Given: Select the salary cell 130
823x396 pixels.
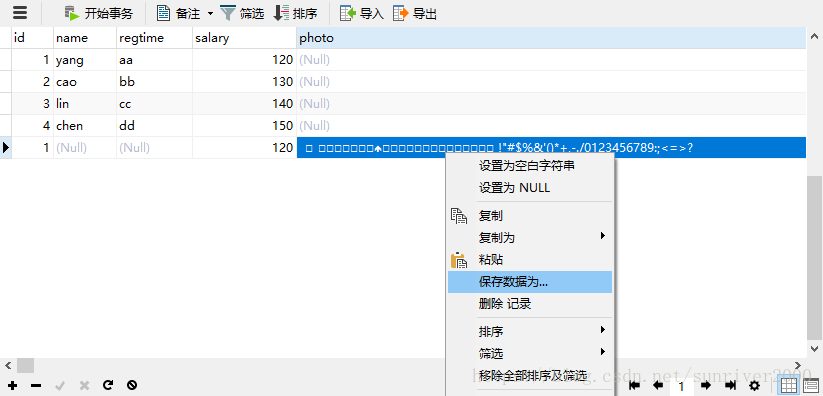Looking at the screenshot, I should [x=245, y=82].
